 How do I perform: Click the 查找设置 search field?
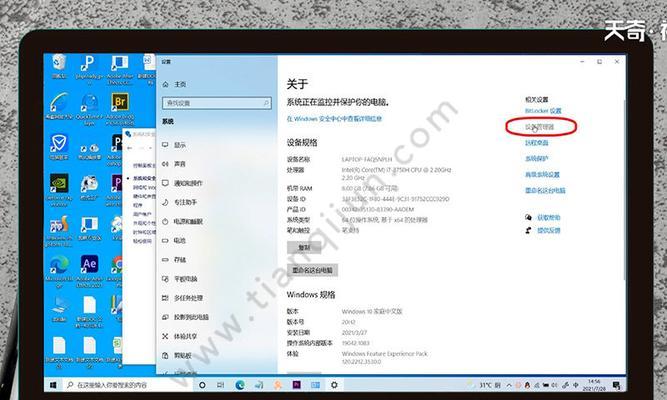[x=217, y=103]
